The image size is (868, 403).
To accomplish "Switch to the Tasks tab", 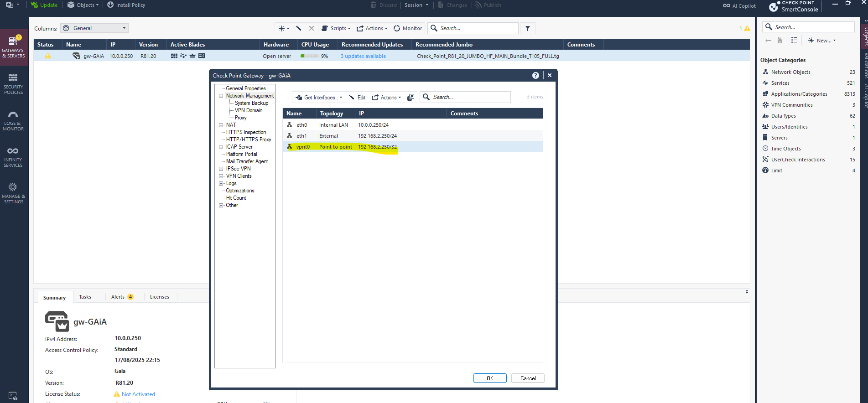I will (x=85, y=297).
